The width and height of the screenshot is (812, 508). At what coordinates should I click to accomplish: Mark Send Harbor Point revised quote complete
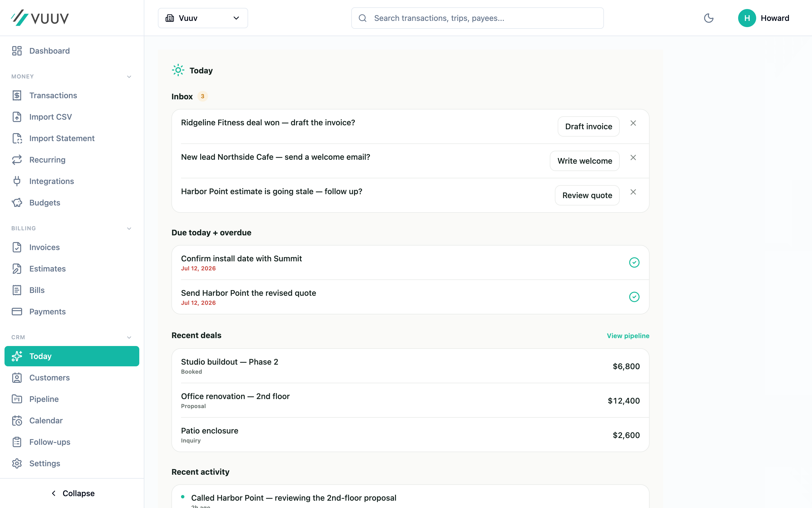[634, 297]
